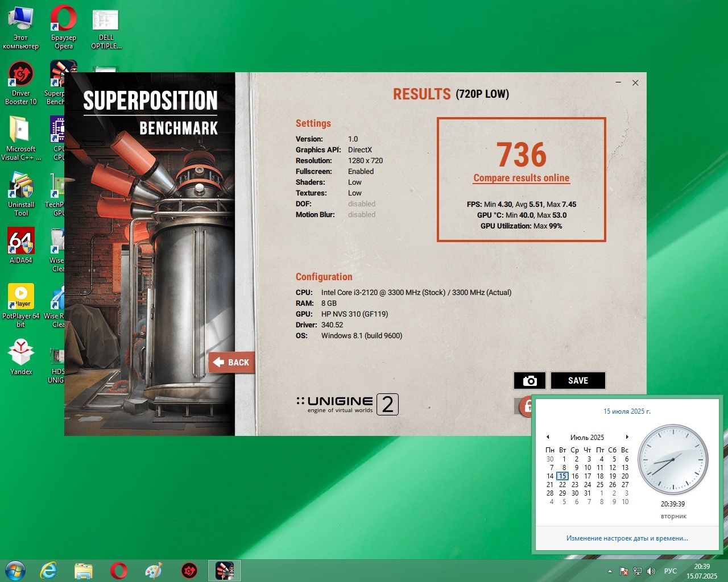The image size is (728, 582).
Task: Open Paint from the taskbar
Action: coord(154,570)
